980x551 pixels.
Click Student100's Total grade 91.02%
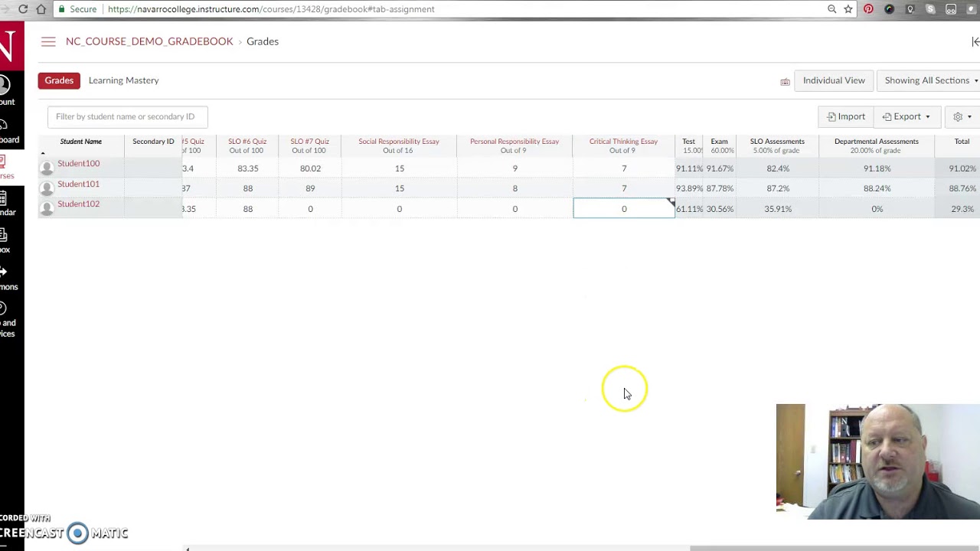[x=962, y=168]
